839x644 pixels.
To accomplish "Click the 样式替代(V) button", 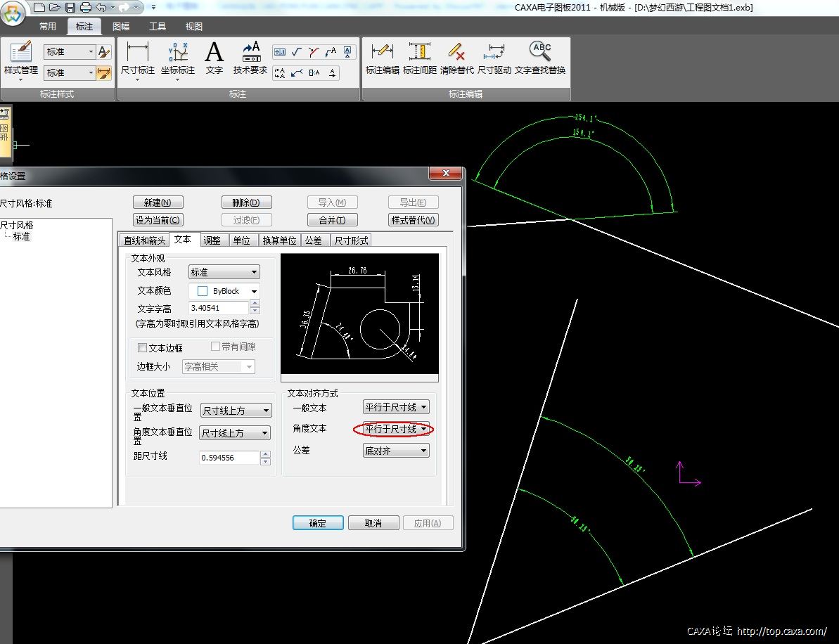I will [x=413, y=220].
